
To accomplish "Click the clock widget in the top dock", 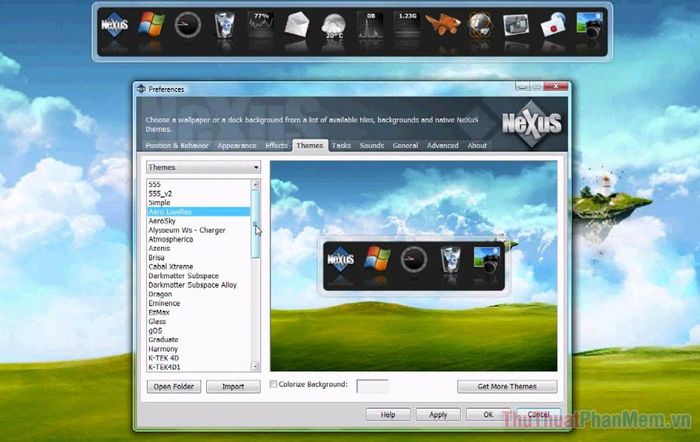I will click(188, 25).
